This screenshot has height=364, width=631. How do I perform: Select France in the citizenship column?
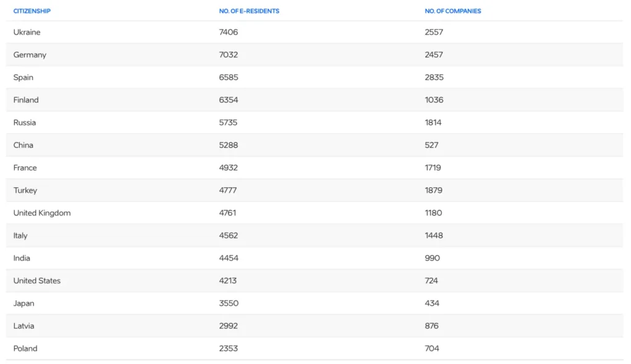pyautogui.click(x=25, y=168)
